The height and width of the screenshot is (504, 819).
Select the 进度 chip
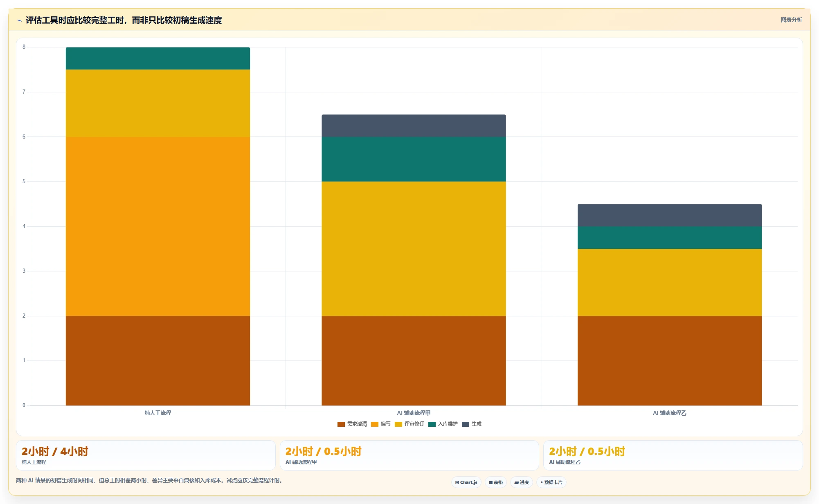click(x=522, y=482)
